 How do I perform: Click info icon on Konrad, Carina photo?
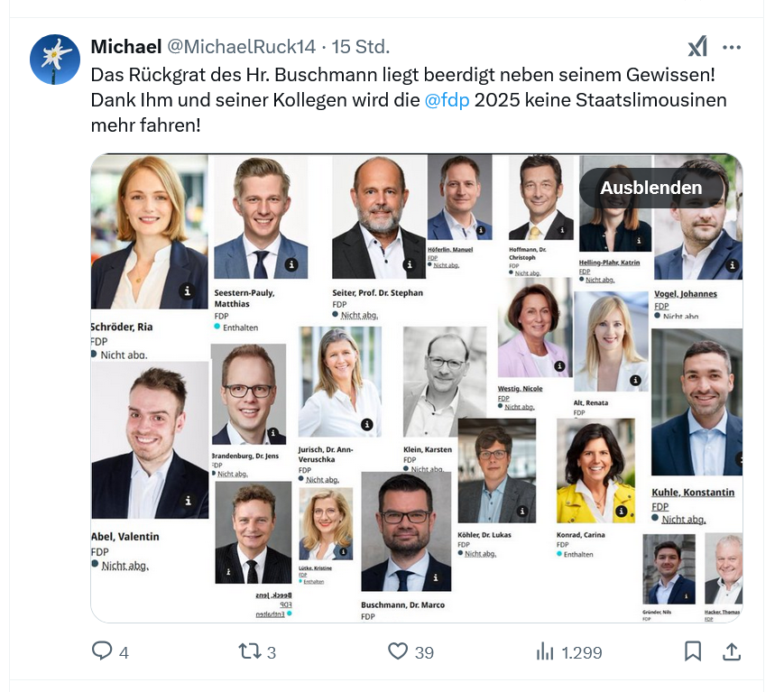(621, 512)
